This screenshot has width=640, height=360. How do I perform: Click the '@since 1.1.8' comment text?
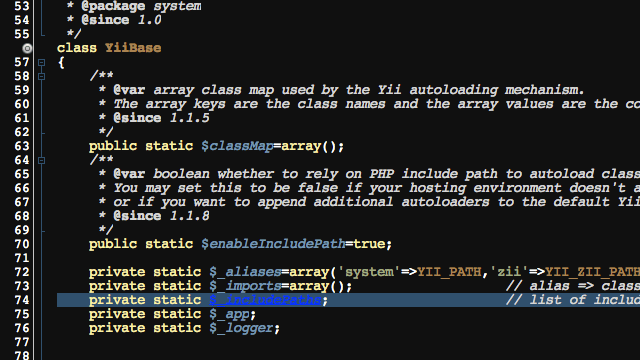point(161,216)
